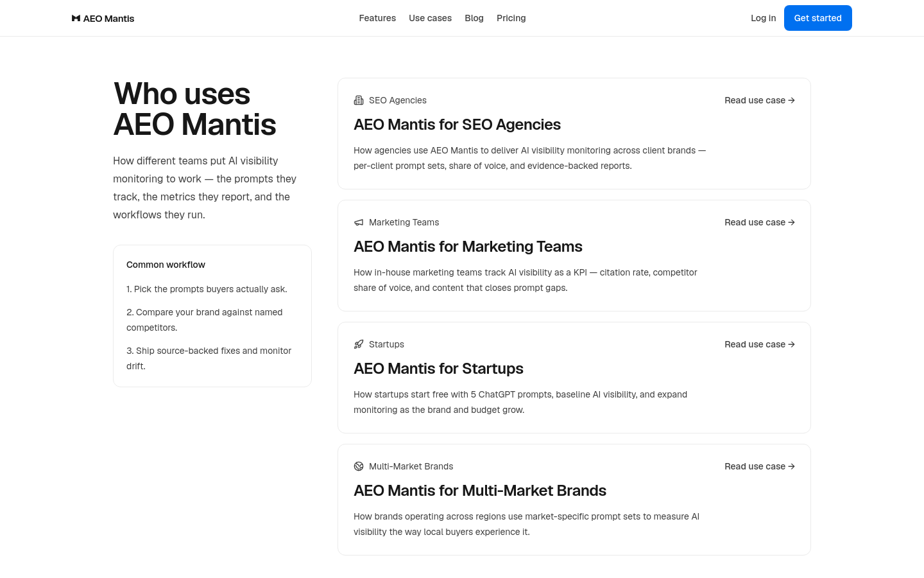Click the Log in link
924x578 pixels.
(x=764, y=18)
